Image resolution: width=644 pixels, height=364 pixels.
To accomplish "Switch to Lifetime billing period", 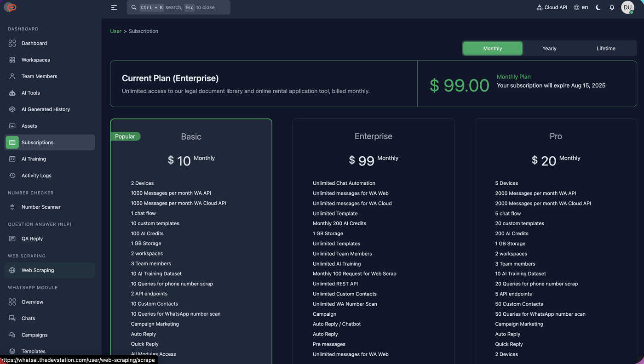I will (606, 48).
